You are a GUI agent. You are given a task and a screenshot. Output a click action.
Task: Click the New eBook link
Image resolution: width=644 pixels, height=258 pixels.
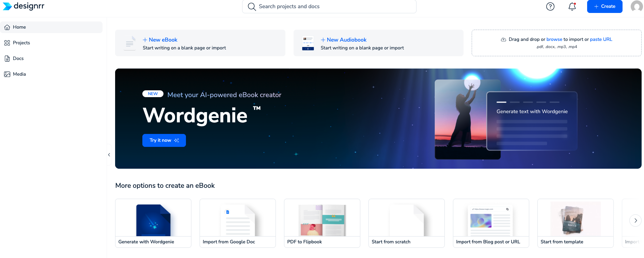coord(160,40)
